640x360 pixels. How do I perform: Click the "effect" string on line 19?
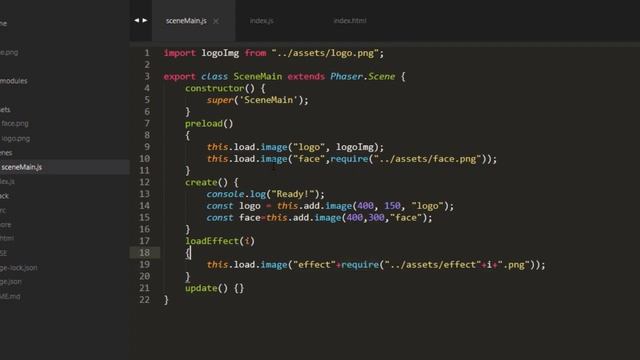[x=314, y=264]
